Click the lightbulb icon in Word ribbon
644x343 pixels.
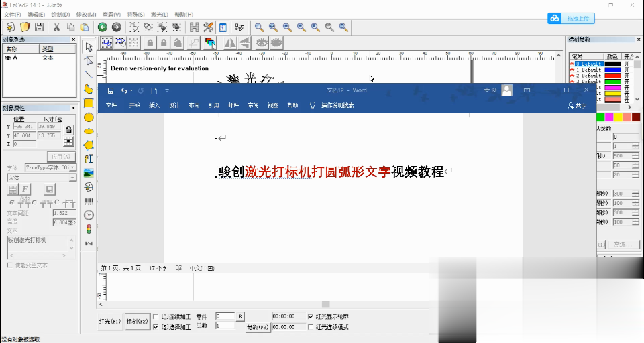pyautogui.click(x=313, y=105)
